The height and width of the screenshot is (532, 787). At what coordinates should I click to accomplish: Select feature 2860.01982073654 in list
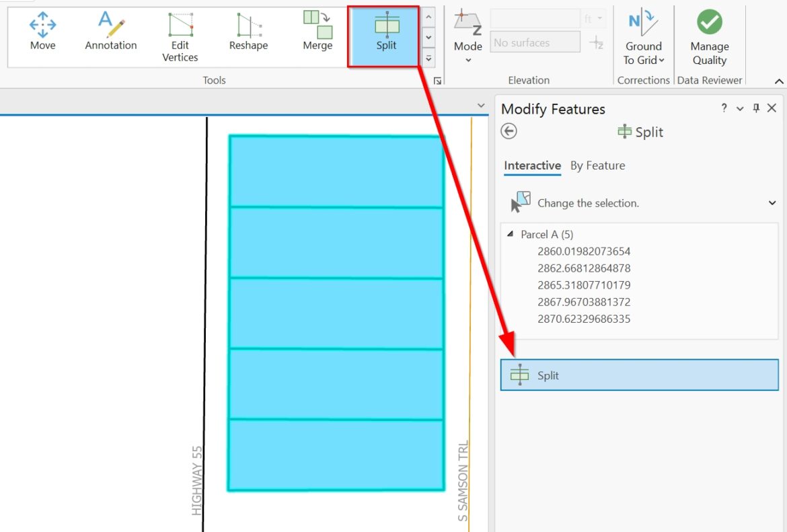coord(584,252)
